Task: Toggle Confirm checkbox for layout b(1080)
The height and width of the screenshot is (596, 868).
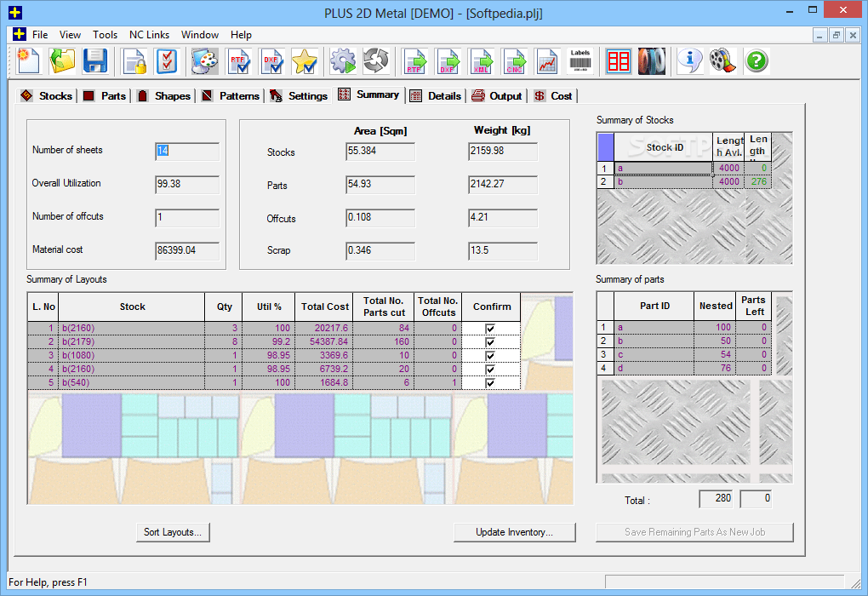Action: point(490,356)
